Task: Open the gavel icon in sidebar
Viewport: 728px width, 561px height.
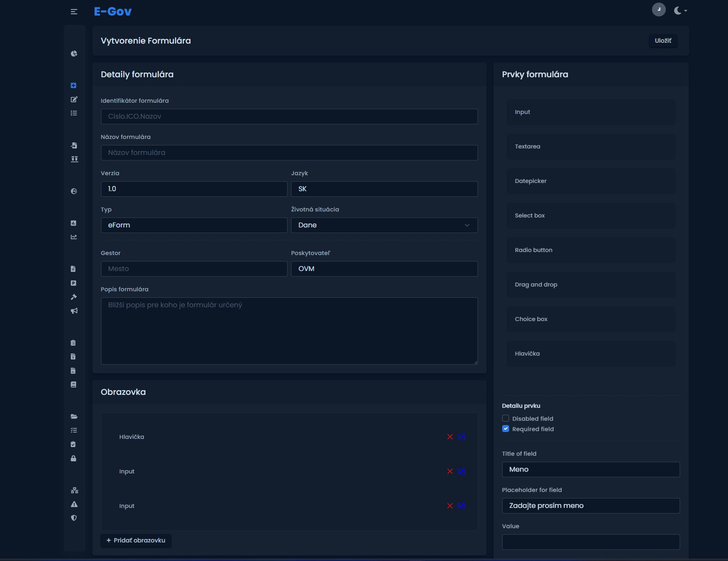Action: tap(74, 297)
